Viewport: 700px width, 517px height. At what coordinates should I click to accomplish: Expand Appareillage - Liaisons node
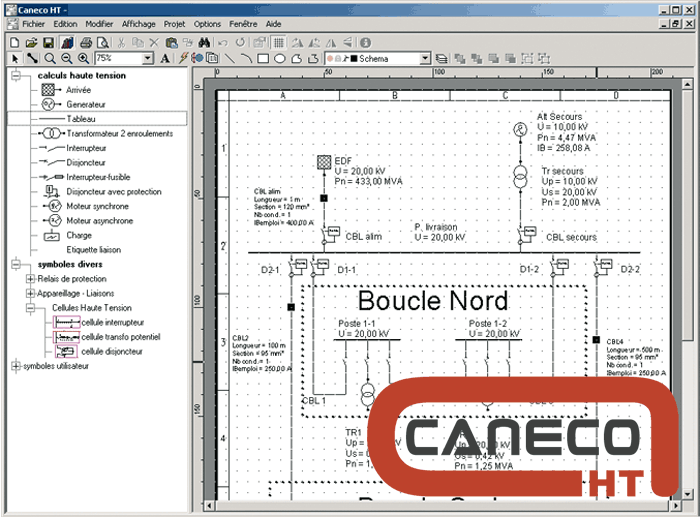tap(30, 293)
